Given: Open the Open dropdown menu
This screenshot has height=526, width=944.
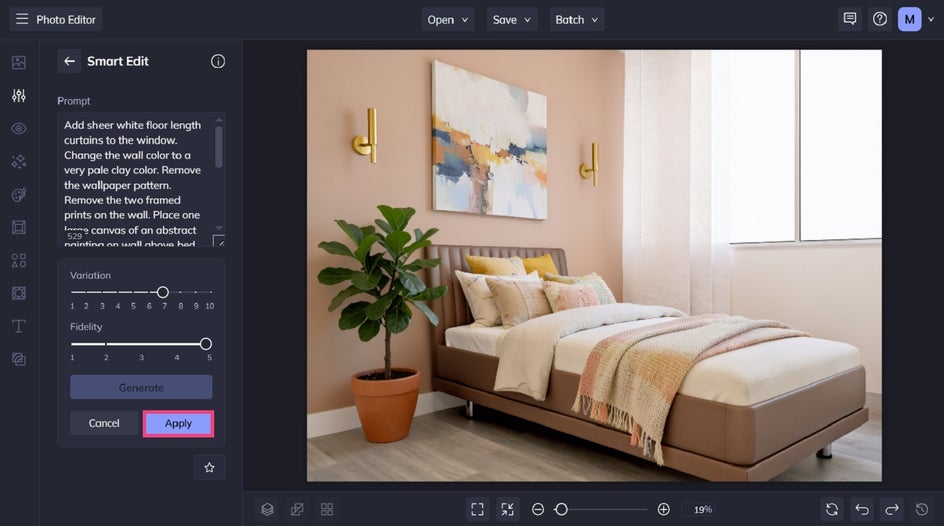Looking at the screenshot, I should coord(448,19).
